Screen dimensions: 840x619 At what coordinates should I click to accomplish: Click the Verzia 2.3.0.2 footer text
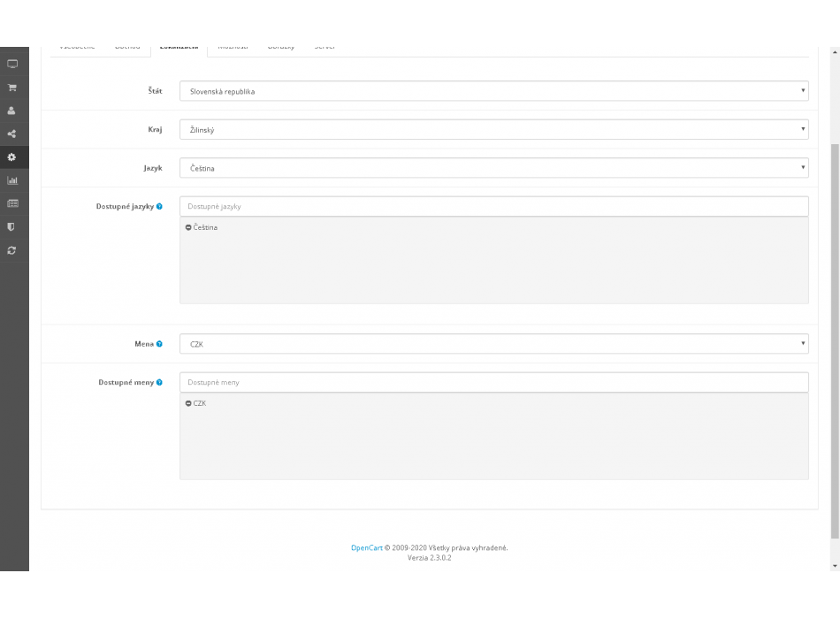click(429, 558)
